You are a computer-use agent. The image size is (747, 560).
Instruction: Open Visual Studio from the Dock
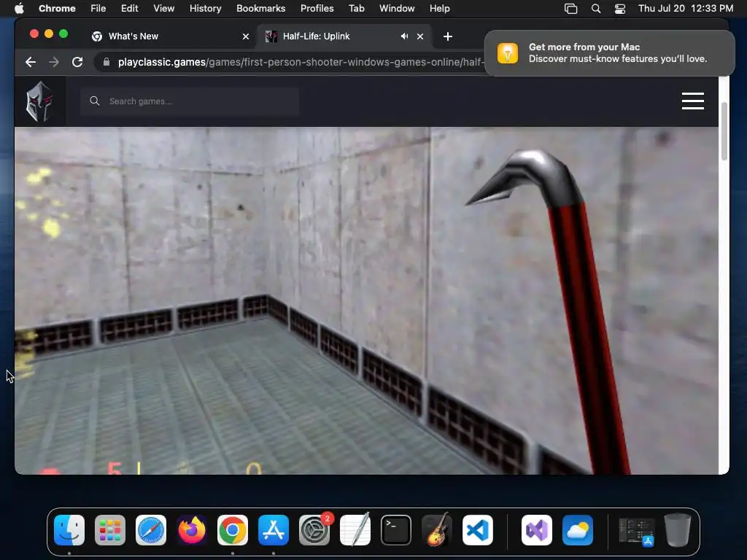[537, 530]
